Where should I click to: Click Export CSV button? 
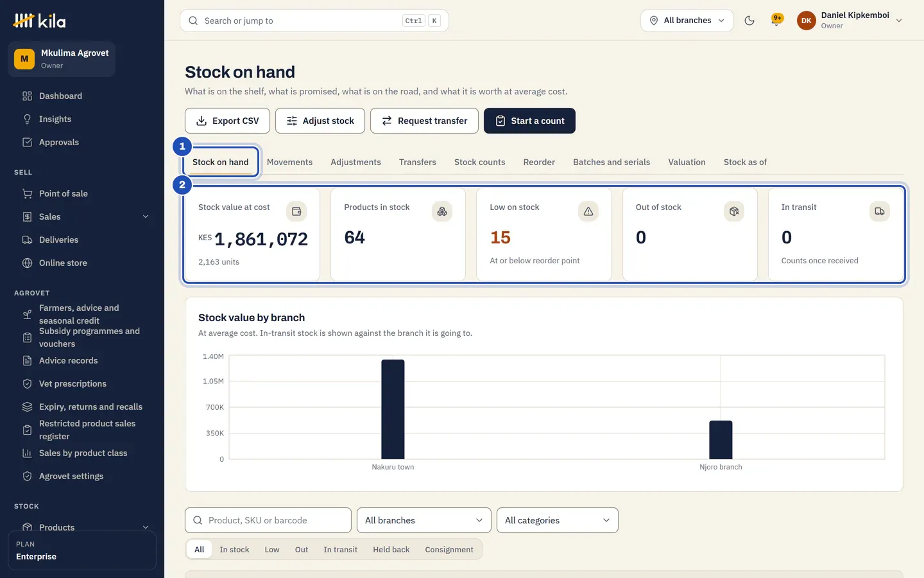[227, 121]
